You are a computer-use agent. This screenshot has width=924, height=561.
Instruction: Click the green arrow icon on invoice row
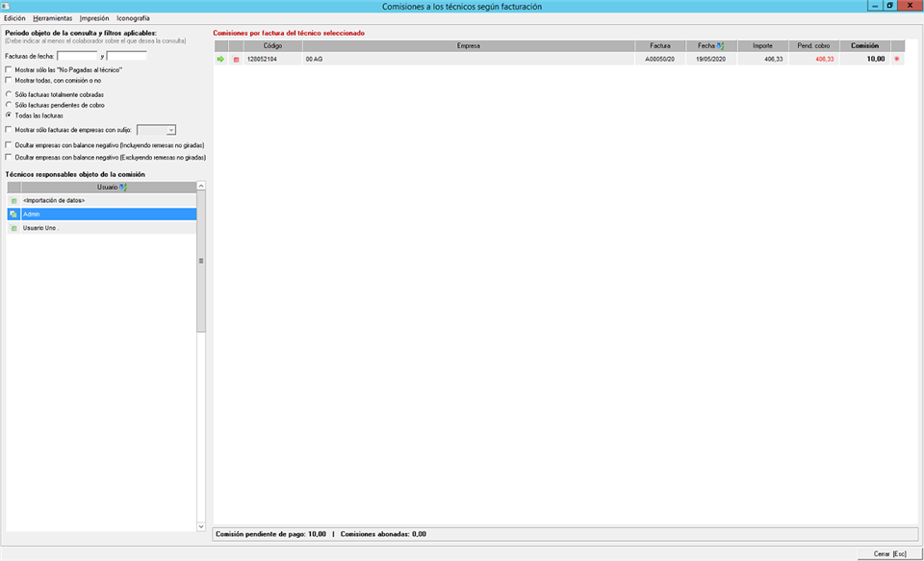(220, 60)
